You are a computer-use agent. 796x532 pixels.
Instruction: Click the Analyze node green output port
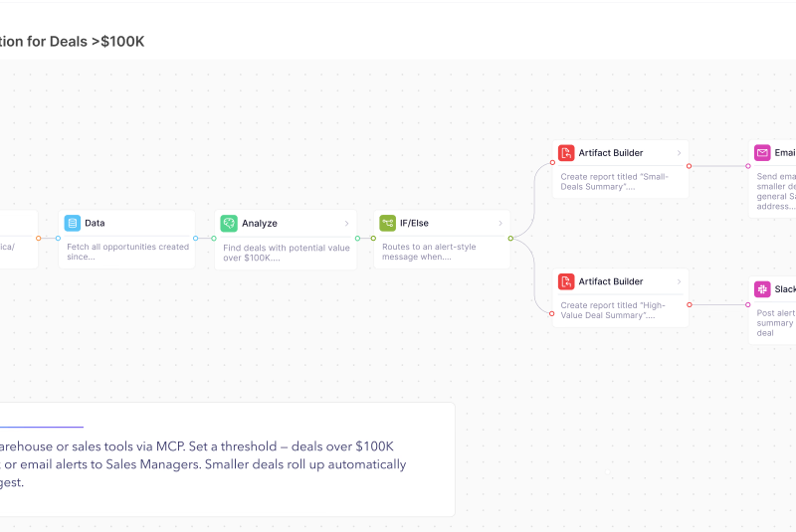pyautogui.click(x=357, y=239)
